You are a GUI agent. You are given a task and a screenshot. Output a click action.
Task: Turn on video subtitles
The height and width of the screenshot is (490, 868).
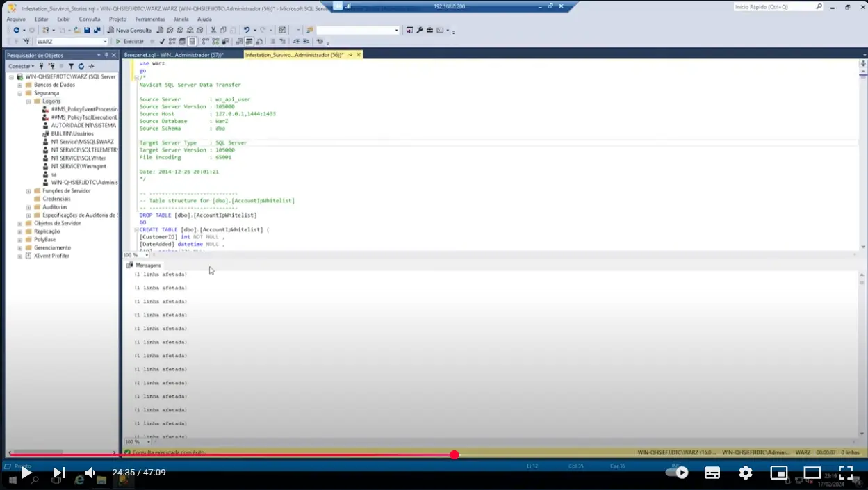tap(712, 473)
